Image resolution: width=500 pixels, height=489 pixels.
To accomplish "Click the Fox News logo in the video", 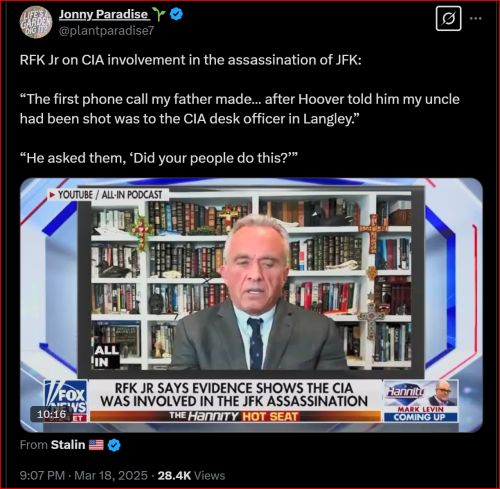I will tap(66, 401).
